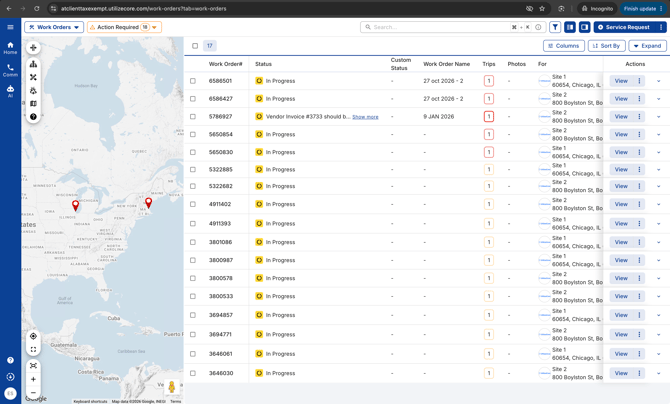The height and width of the screenshot is (404, 670).
Task: Expand row 3800578 with the chevron
Action: pos(658,278)
